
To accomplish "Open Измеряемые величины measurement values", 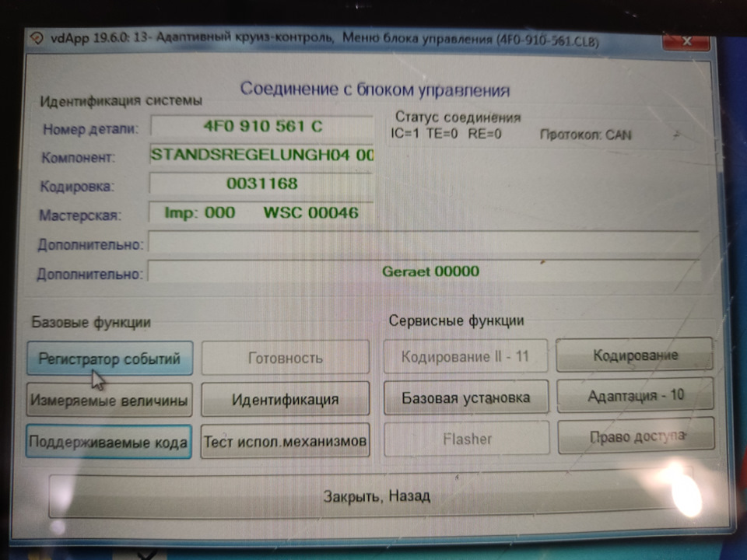I will (109, 398).
